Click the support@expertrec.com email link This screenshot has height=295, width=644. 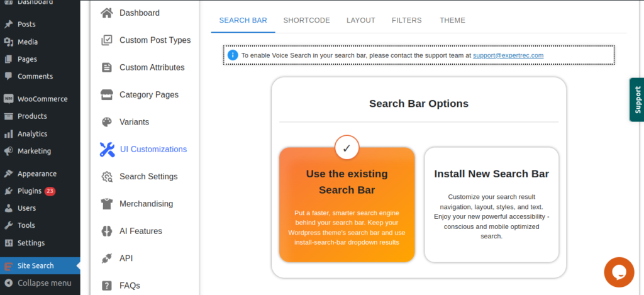point(508,55)
